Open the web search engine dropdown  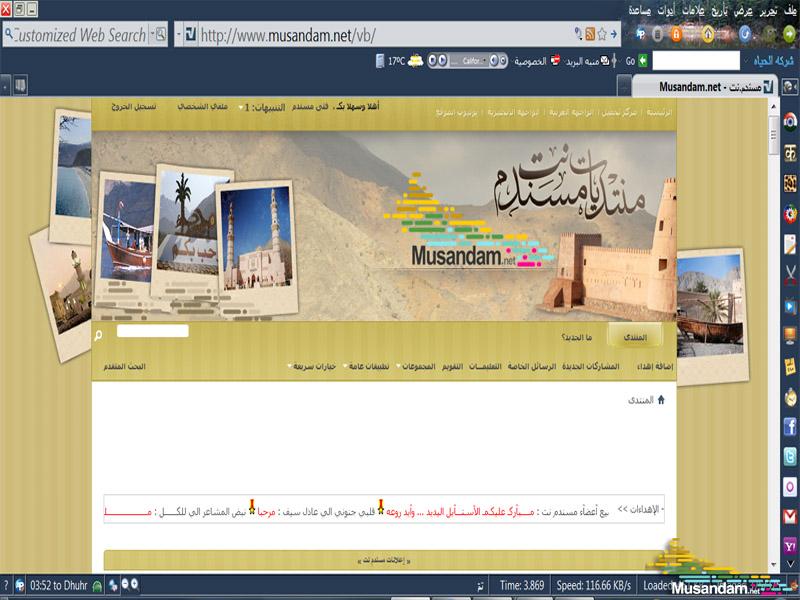click(x=152, y=34)
